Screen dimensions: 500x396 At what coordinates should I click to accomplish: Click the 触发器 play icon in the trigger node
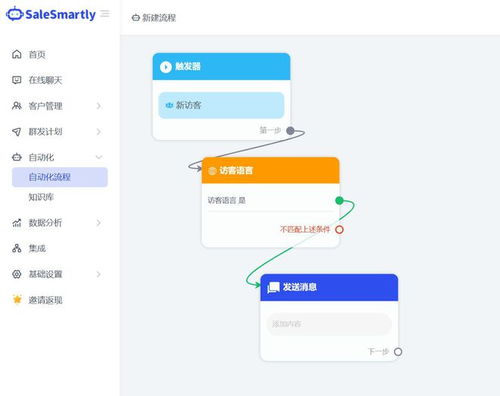point(166,67)
